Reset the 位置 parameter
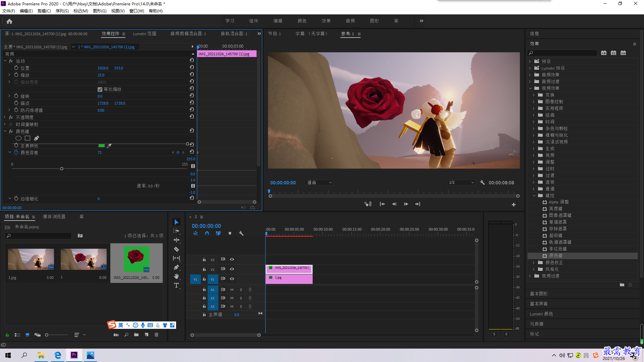 click(x=192, y=67)
